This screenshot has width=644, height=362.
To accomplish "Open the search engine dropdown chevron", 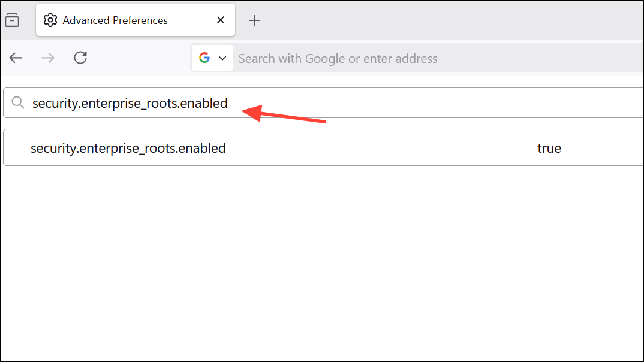I will (221, 58).
